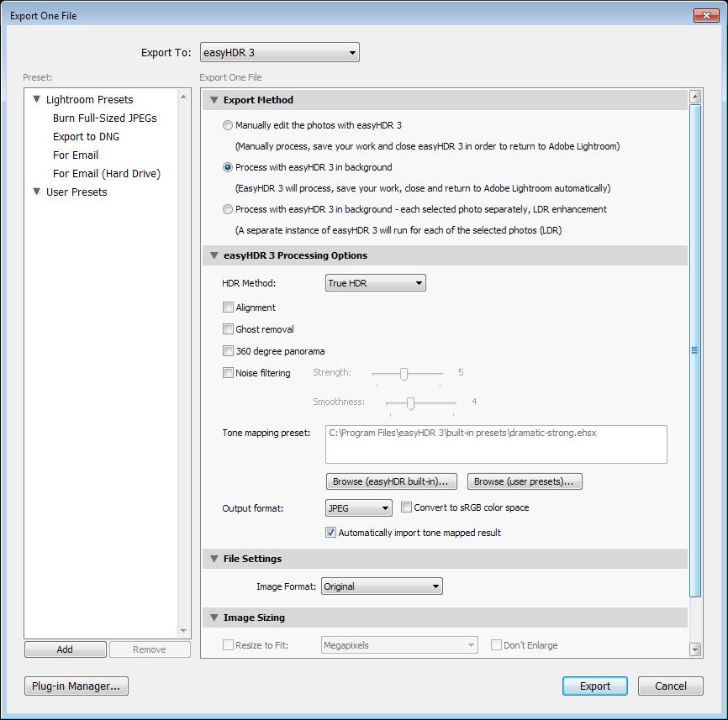The width and height of the screenshot is (728, 720).
Task: Select For Email (Hard Drive) preset
Action: tap(107, 174)
